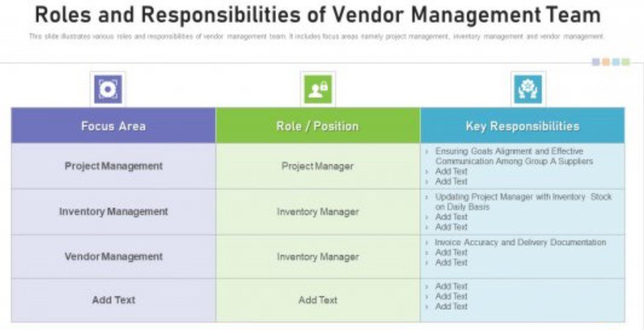Select the Project Management focus area cell
This screenshot has height=330, width=644.
click(x=114, y=166)
